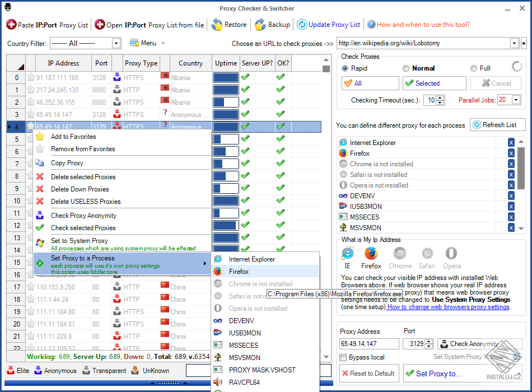Click the proxy list vertical scrollbar thumb
Image resolution: width=532 pixels, height=392 pixels.
click(x=326, y=69)
